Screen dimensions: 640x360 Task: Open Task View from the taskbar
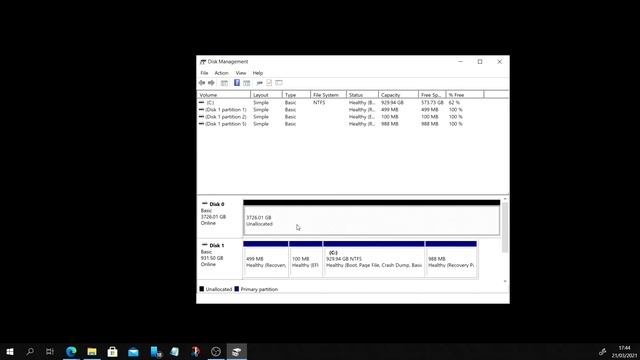(50, 351)
